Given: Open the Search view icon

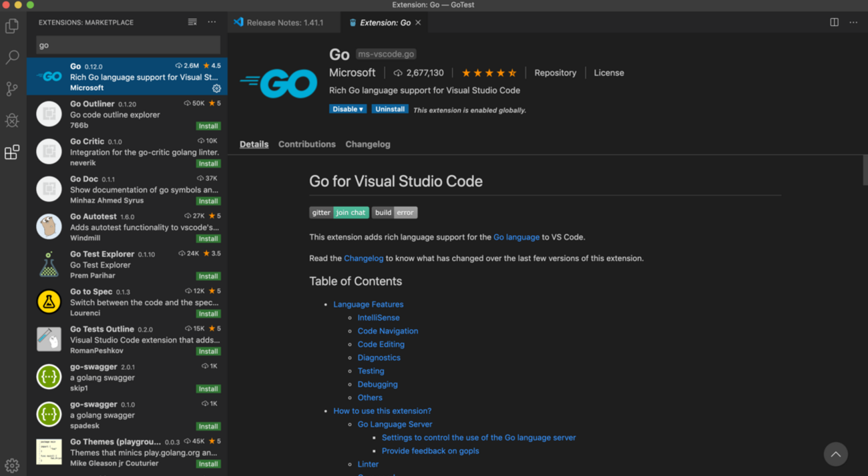Looking at the screenshot, I should 12,57.
